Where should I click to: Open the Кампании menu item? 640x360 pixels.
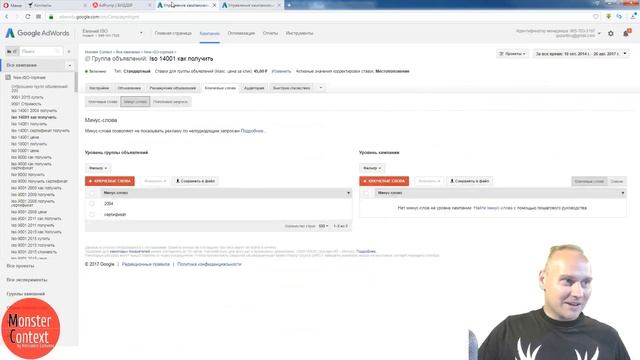[x=209, y=33]
